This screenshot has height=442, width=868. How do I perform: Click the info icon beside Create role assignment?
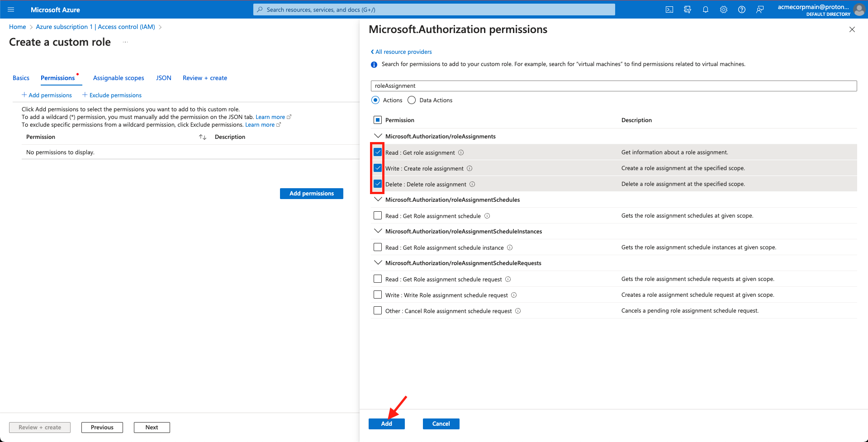[470, 168]
